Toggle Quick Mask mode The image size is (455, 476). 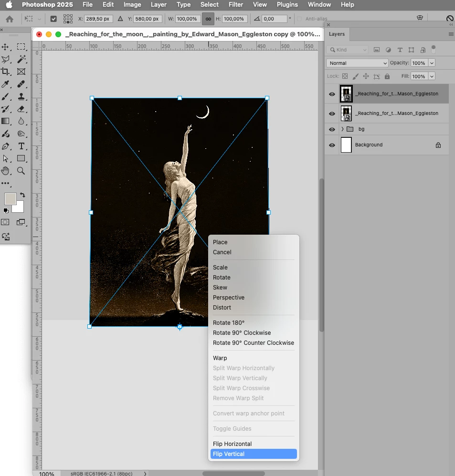coord(5,222)
